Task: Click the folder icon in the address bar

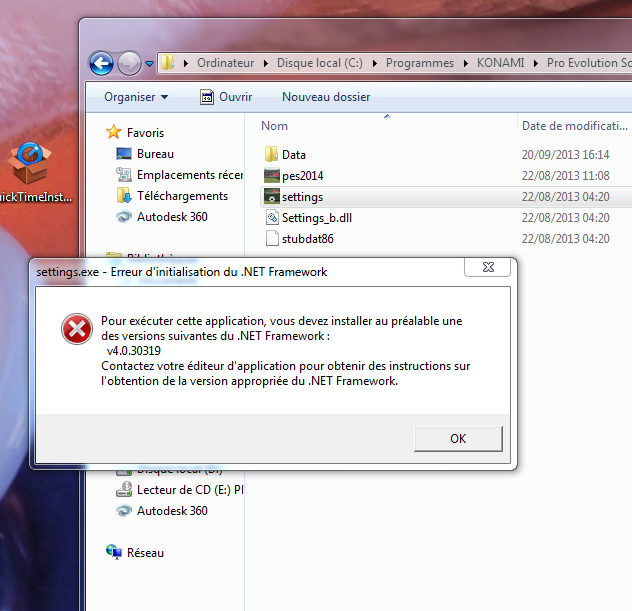Action: pyautogui.click(x=167, y=63)
